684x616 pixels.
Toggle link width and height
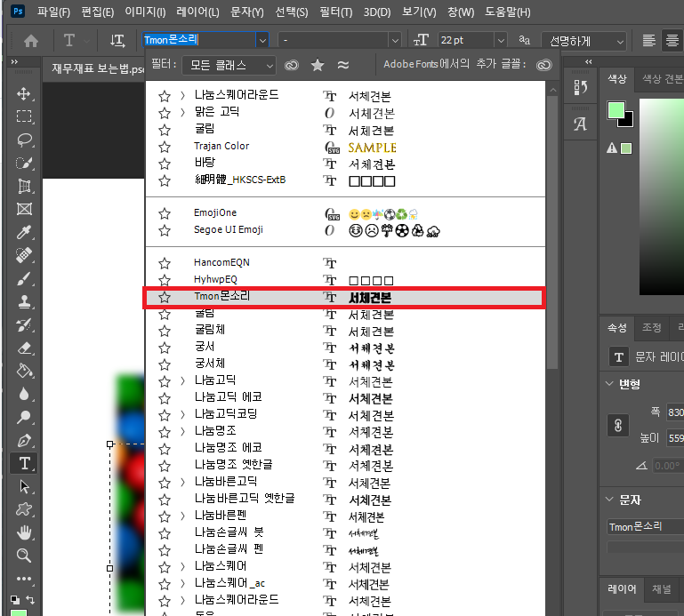point(618,425)
